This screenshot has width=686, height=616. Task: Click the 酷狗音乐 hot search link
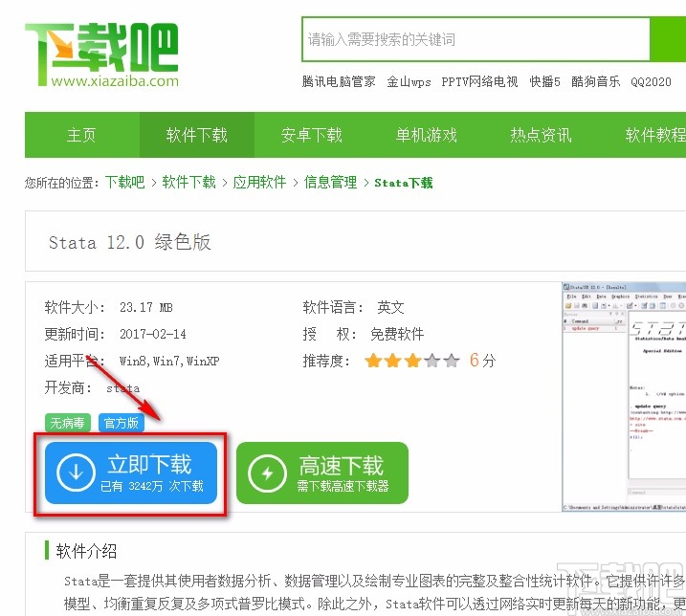(595, 82)
